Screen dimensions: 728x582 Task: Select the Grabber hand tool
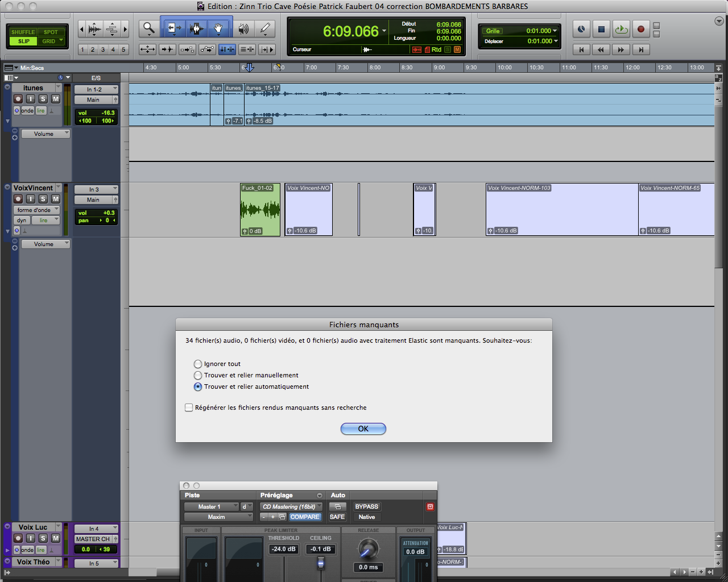(218, 28)
